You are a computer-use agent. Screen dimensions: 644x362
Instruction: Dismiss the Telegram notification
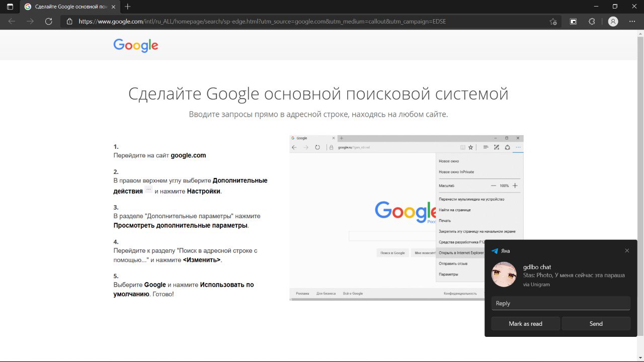click(x=627, y=250)
